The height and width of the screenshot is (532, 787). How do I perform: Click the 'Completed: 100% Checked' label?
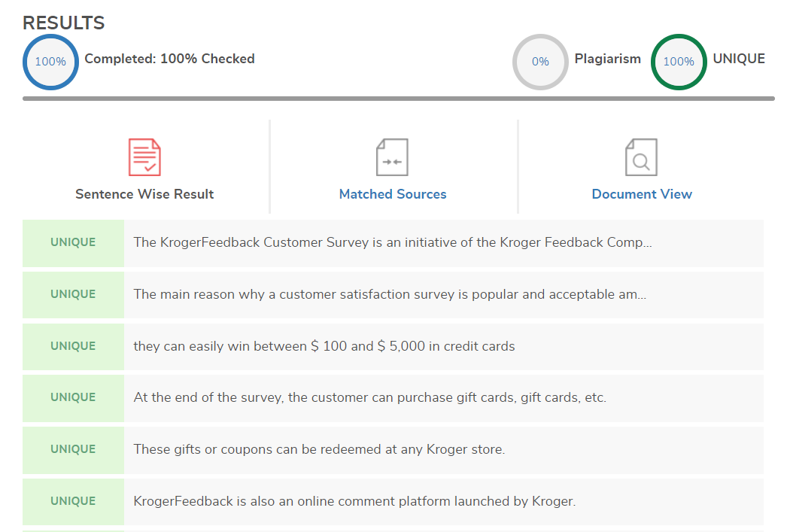pyautogui.click(x=169, y=59)
